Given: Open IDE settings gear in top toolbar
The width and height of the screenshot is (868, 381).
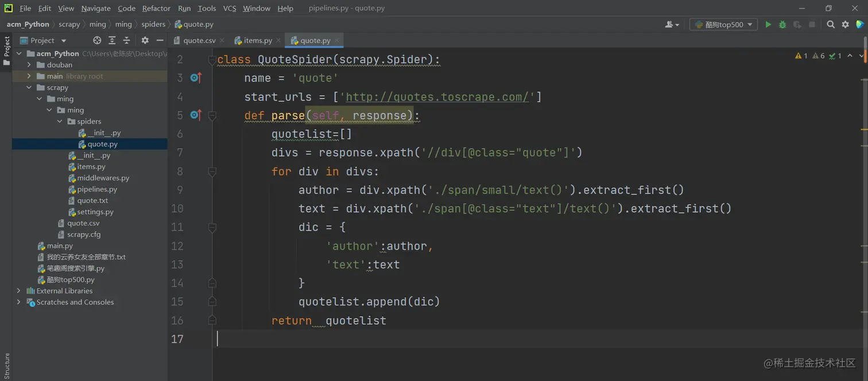Looking at the screenshot, I should tap(845, 25).
